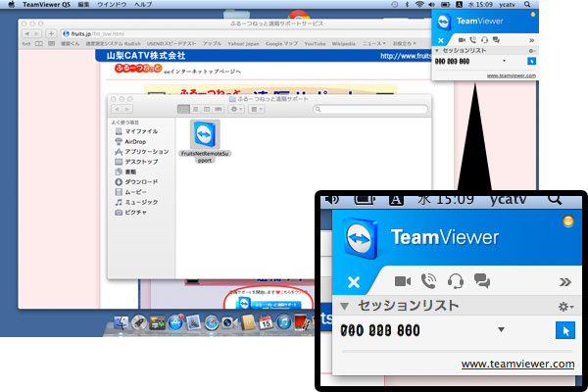Screen dimensions: 588x392
Task: Open Launchpad from the Dock
Action: (x=139, y=323)
